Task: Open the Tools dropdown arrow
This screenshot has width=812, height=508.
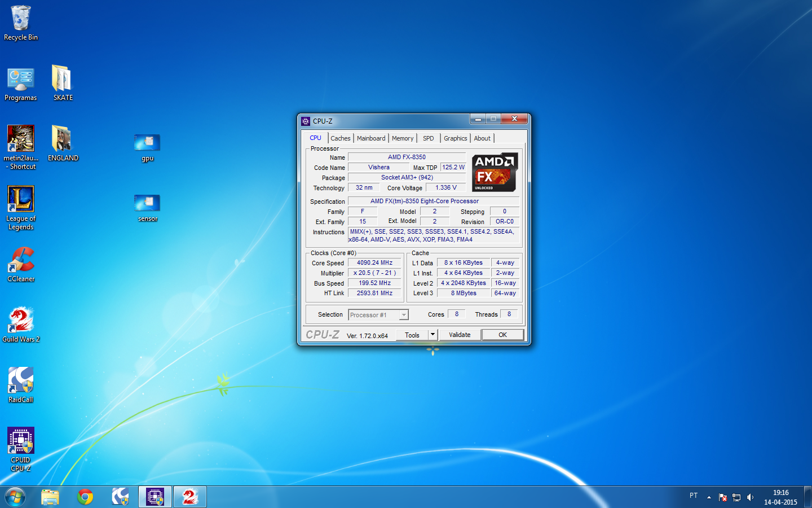Action: coord(433,335)
